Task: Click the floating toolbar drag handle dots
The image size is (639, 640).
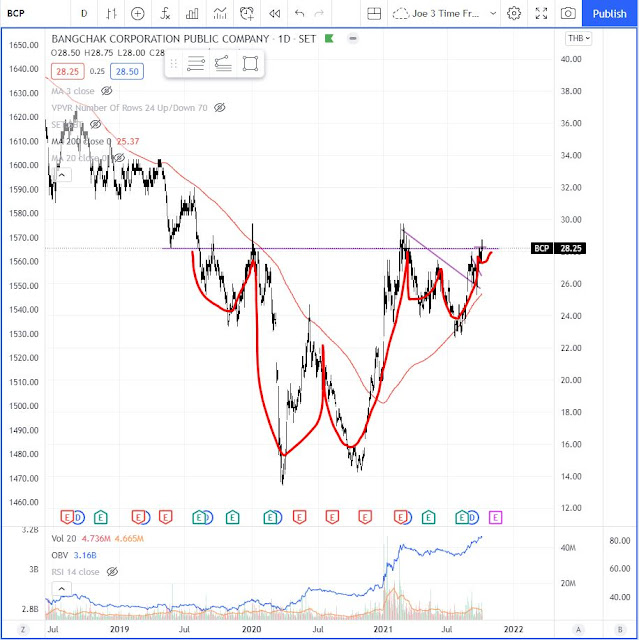Action: click(173, 64)
